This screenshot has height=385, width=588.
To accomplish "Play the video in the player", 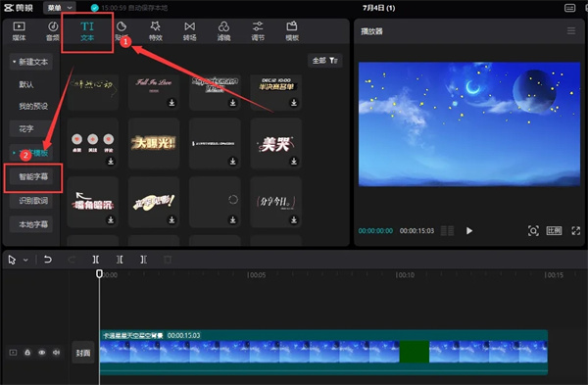I will (x=469, y=230).
